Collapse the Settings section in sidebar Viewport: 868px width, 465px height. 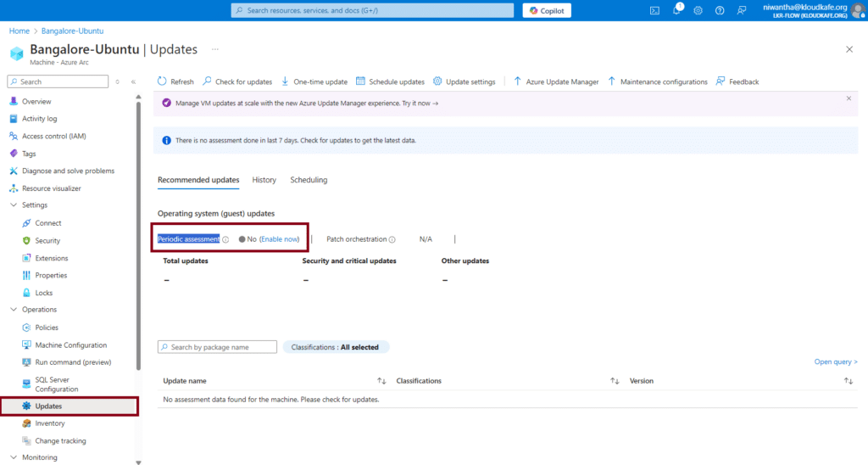tap(14, 205)
